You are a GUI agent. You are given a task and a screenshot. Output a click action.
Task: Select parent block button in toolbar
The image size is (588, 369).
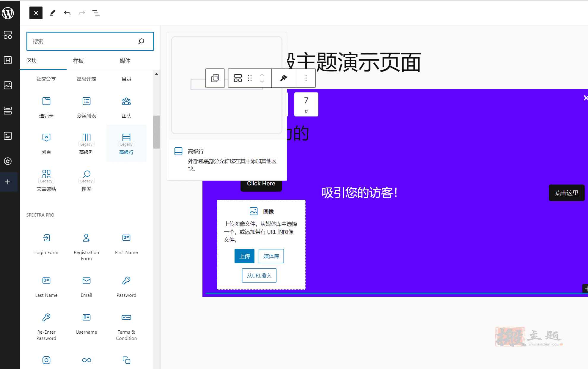(215, 78)
